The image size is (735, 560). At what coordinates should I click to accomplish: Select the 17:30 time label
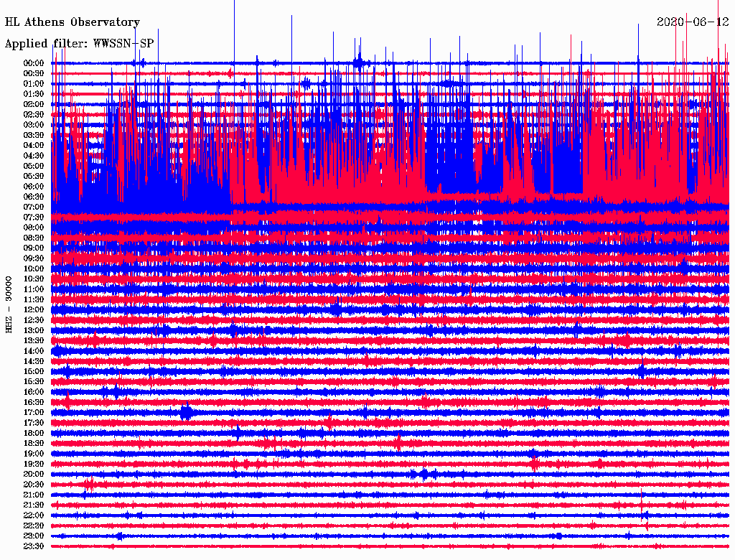[34, 423]
